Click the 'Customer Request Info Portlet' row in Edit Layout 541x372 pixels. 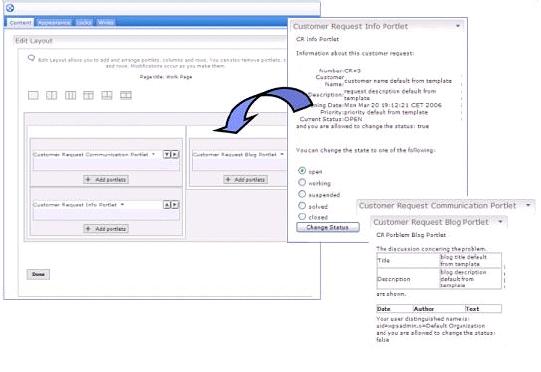tap(106, 205)
